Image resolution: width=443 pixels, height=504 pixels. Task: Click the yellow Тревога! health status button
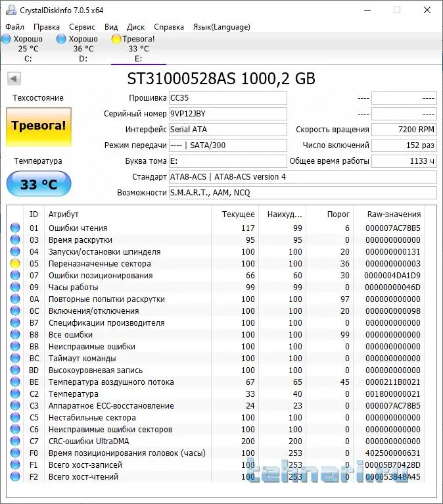tap(39, 127)
